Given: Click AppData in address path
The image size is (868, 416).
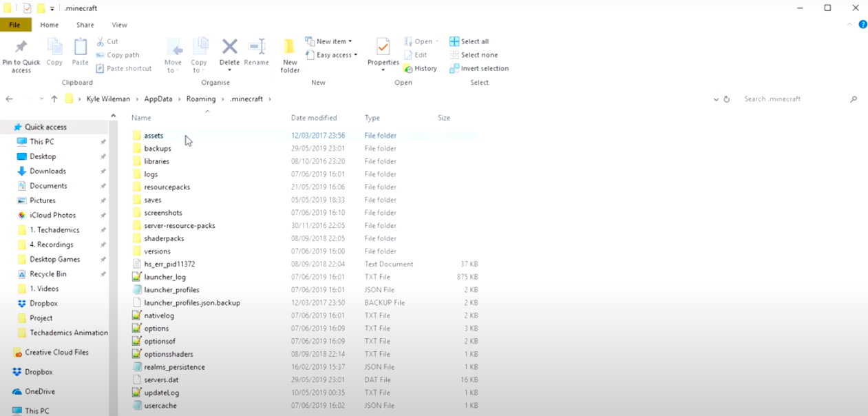Looking at the screenshot, I should click(x=158, y=99).
